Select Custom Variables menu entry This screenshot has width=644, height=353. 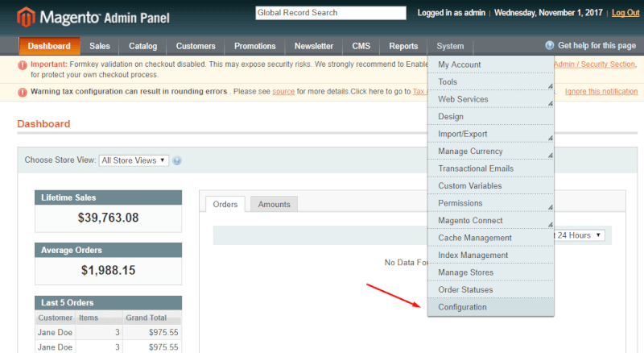click(x=490, y=185)
